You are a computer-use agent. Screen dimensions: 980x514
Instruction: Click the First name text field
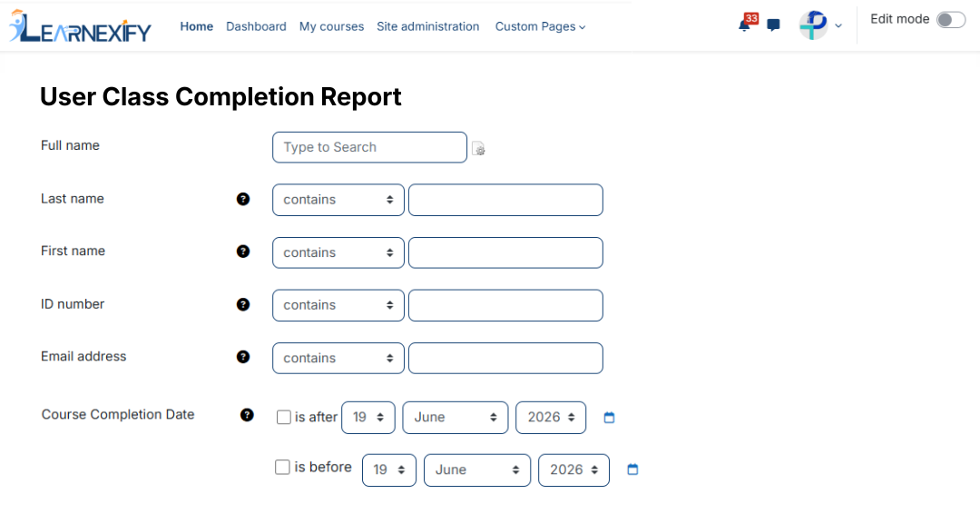505,252
